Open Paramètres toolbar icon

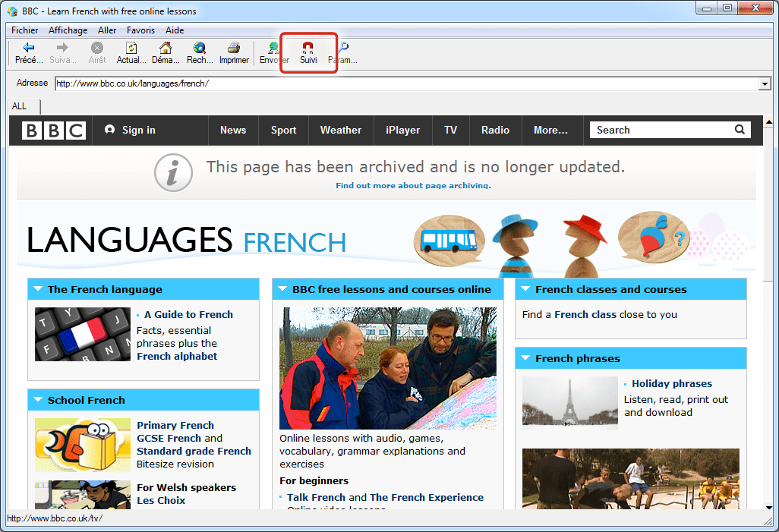[343, 49]
